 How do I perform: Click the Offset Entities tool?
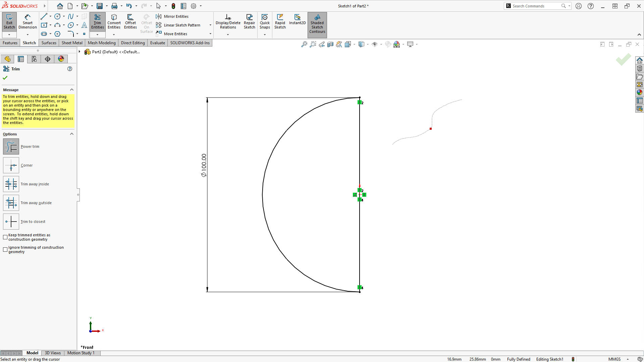click(x=130, y=21)
